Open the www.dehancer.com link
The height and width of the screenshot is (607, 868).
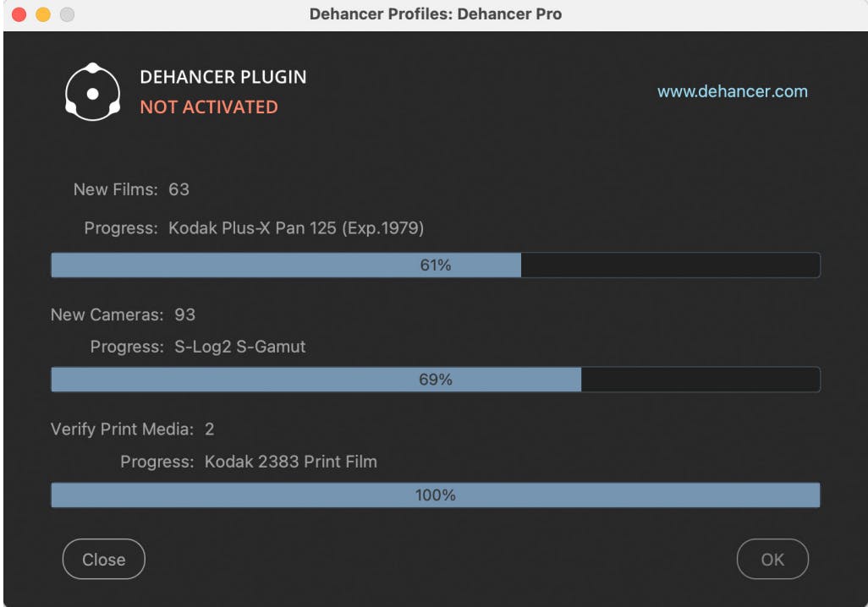pos(732,91)
